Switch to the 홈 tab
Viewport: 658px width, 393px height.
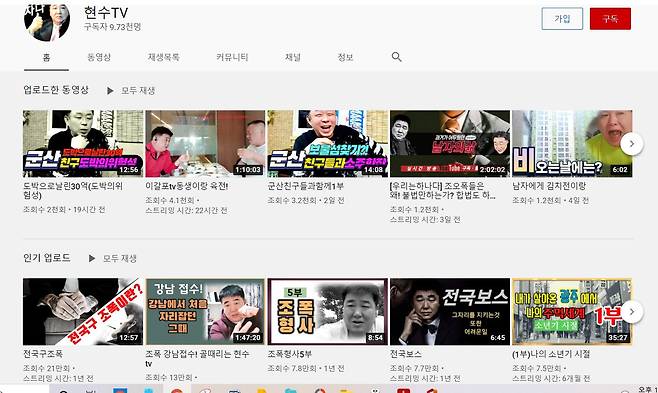[46, 57]
